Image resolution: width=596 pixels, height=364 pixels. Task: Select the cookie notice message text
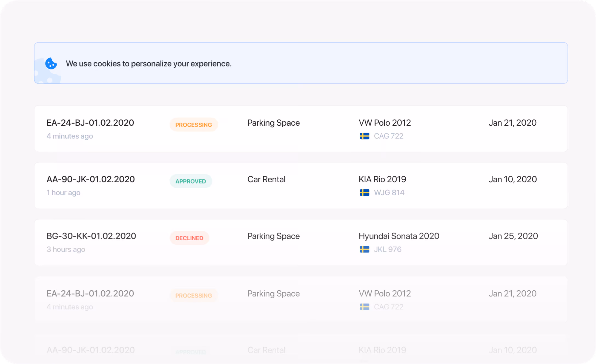point(149,63)
